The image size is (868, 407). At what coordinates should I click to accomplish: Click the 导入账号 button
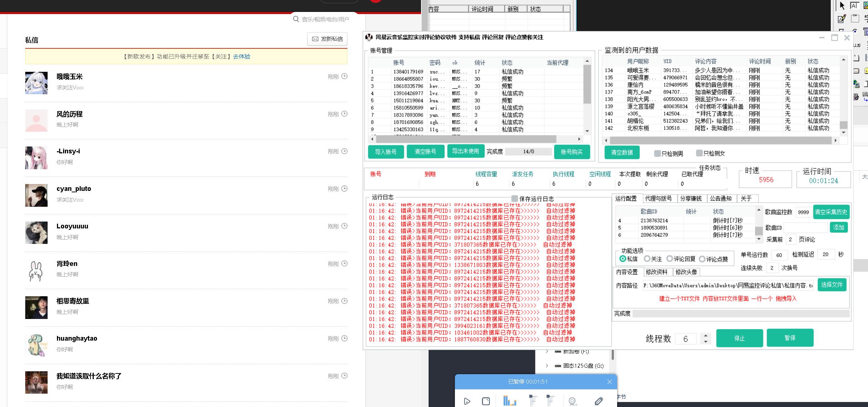pos(385,152)
